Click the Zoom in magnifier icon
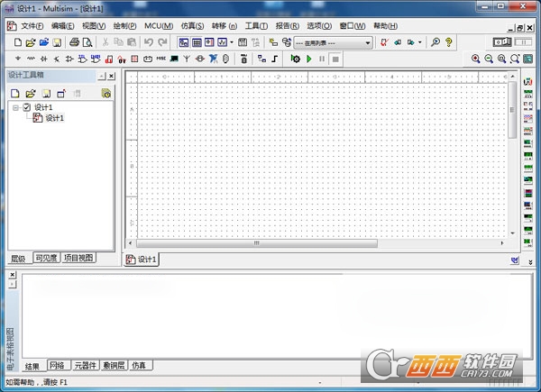The image size is (541, 392). click(x=476, y=59)
